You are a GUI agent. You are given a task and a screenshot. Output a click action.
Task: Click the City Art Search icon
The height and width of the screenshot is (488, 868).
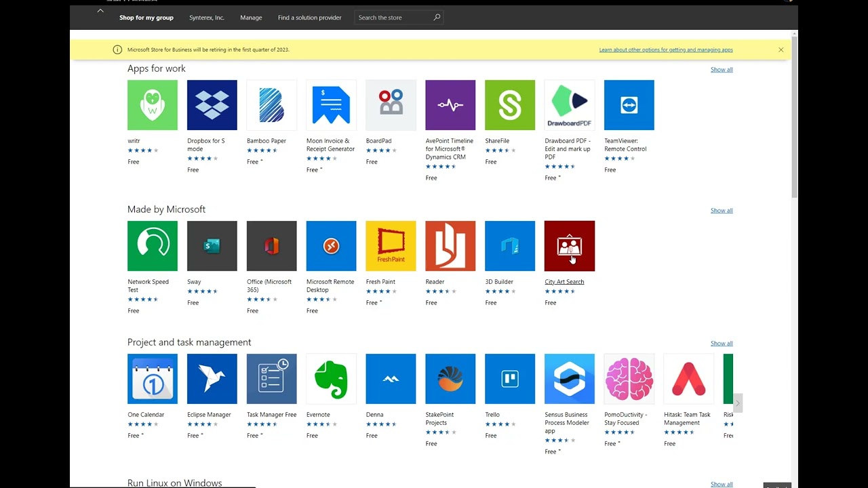coord(570,246)
